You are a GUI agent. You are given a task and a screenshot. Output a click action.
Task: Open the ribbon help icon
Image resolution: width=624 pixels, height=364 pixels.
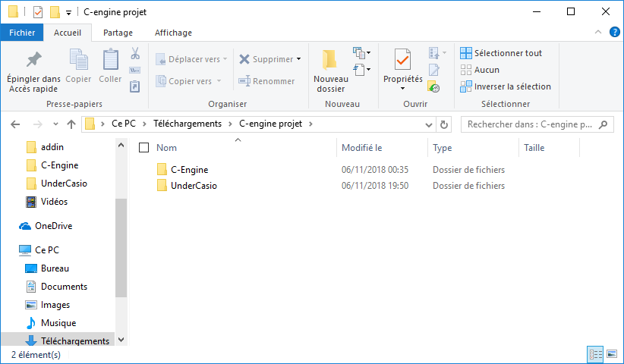point(614,32)
